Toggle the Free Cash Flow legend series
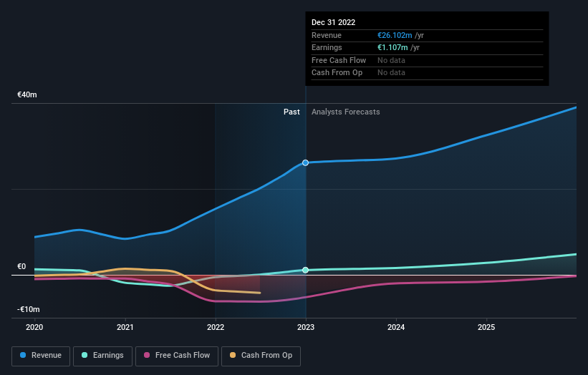The height and width of the screenshot is (375, 588). pos(177,356)
